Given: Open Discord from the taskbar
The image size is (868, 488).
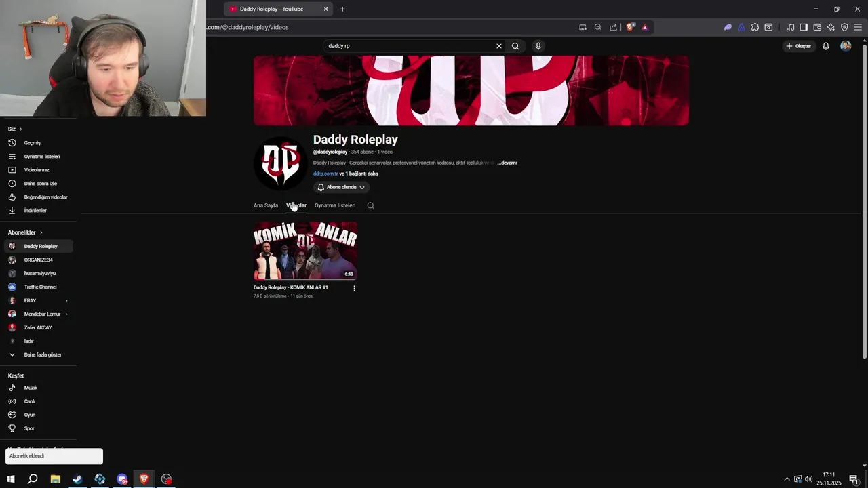Looking at the screenshot, I should (122, 479).
